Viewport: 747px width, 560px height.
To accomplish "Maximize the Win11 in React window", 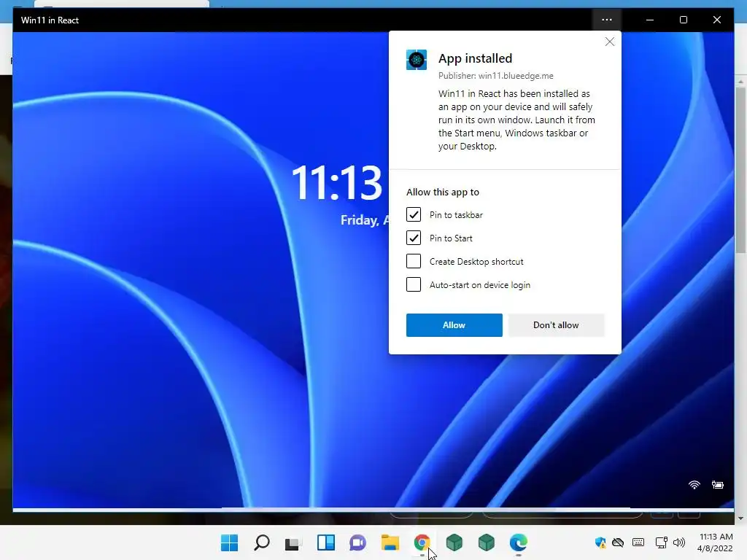I will (x=683, y=20).
